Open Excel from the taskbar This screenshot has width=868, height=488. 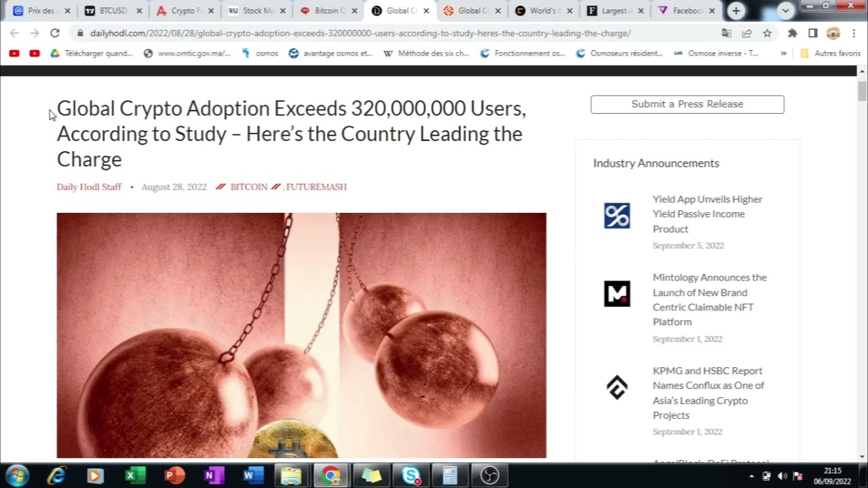(136, 476)
